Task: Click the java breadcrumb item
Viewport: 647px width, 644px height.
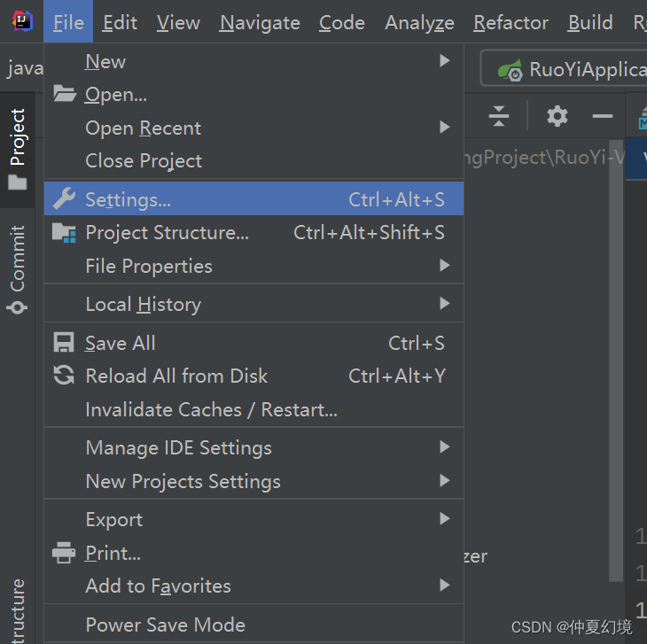Action: tap(24, 68)
